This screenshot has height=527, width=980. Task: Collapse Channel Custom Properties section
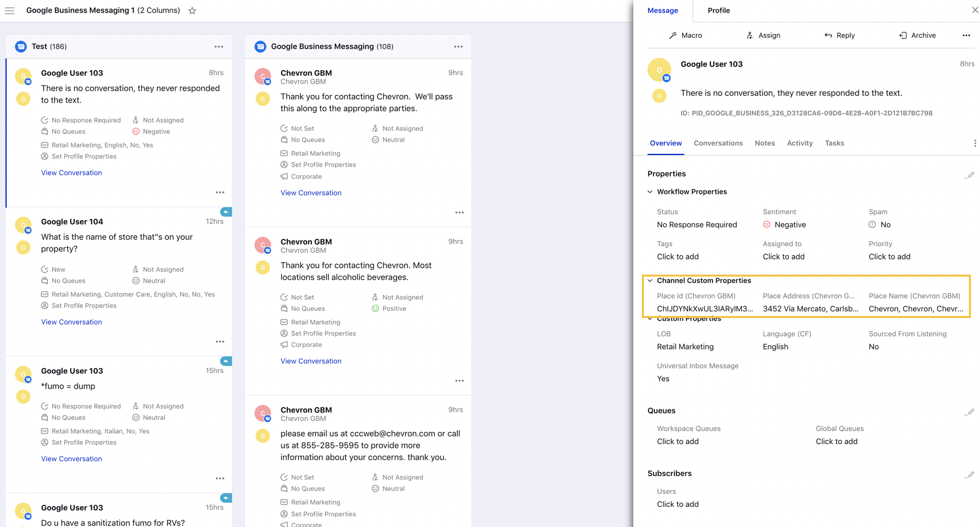pos(650,281)
